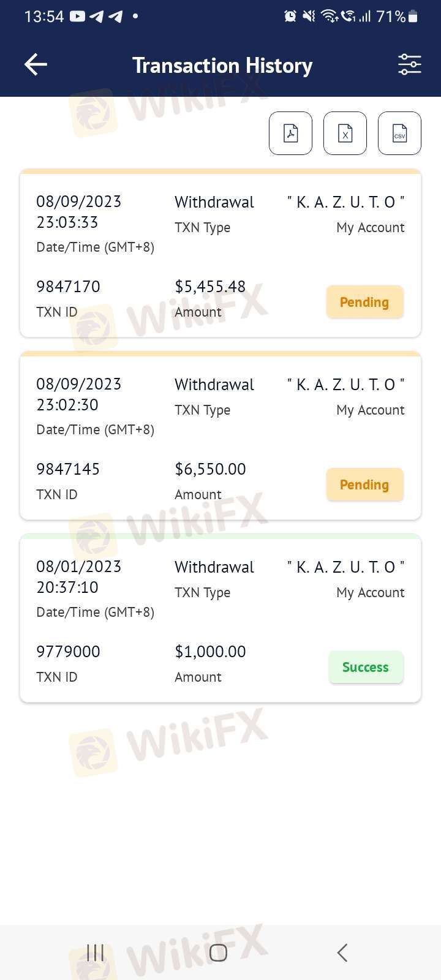Image resolution: width=441 pixels, height=980 pixels.
Task: Select the Transaction History title
Action: (x=222, y=65)
